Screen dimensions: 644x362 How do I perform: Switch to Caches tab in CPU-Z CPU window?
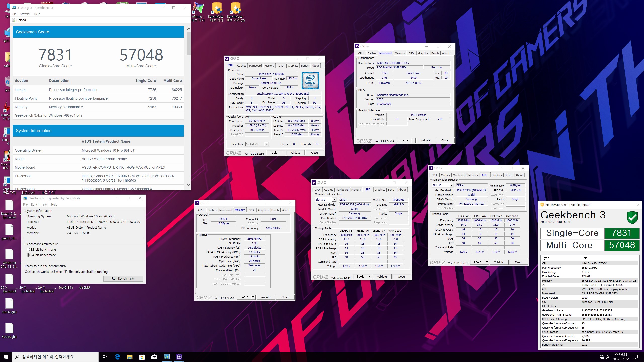242,66
